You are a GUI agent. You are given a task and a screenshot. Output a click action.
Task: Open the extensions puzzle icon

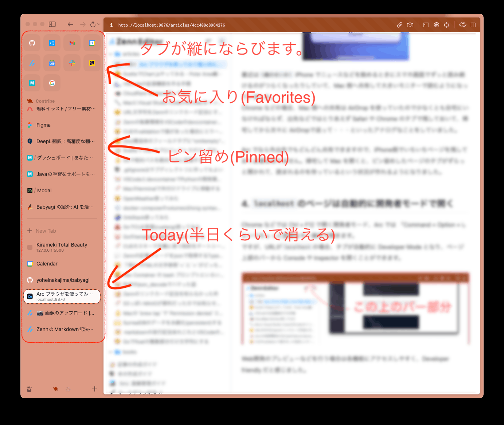pos(463,25)
